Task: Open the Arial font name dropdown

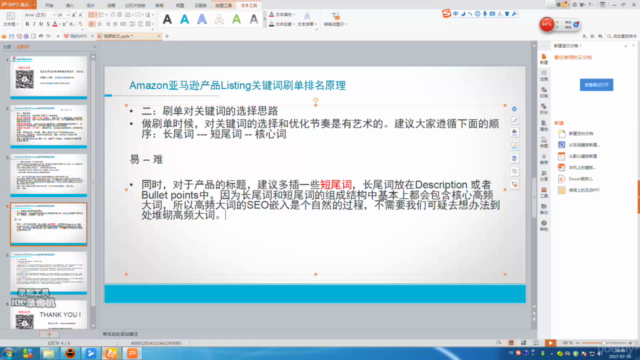Action: (53, 15)
